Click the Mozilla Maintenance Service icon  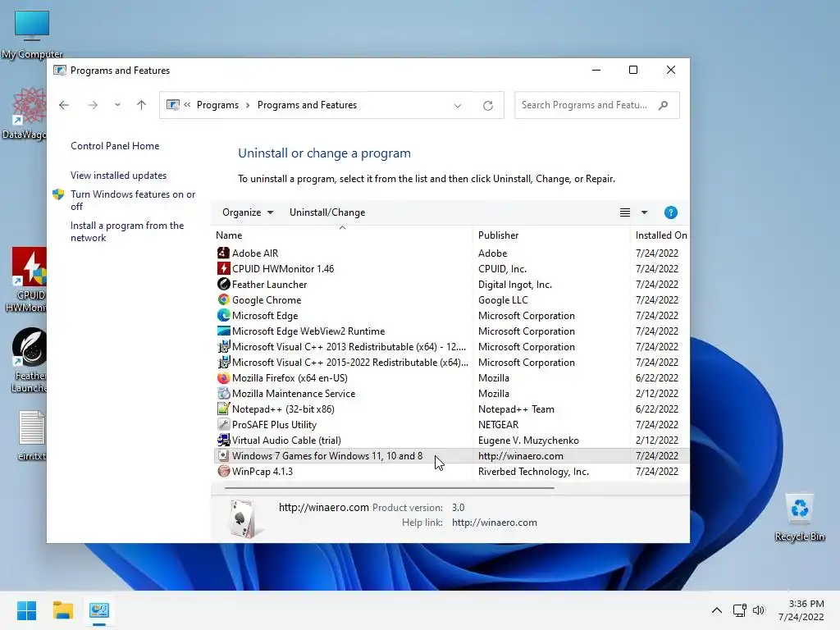223,393
